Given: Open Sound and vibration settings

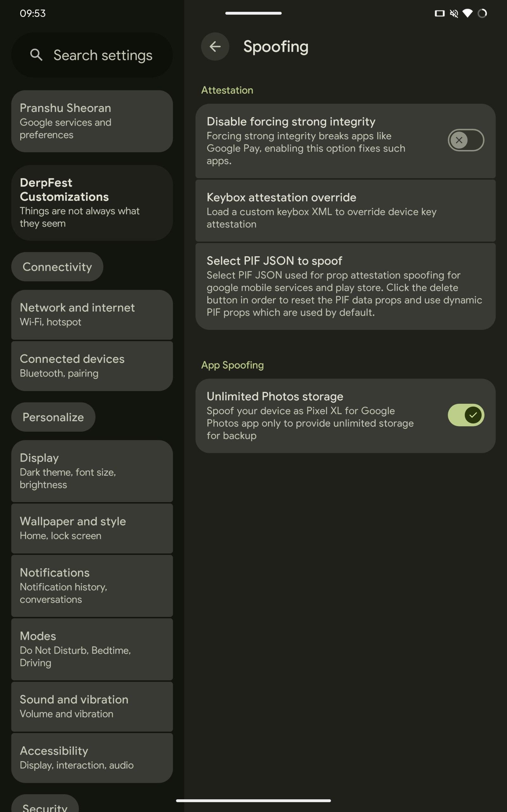Looking at the screenshot, I should pyautogui.click(x=92, y=706).
